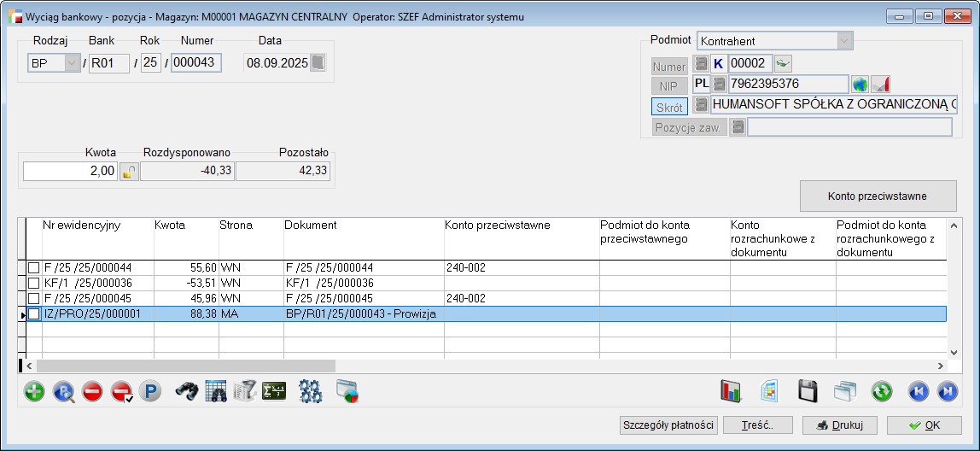This screenshot has width=980, height=451.
Task: Click the red minus delete-position icon
Action: (93, 392)
